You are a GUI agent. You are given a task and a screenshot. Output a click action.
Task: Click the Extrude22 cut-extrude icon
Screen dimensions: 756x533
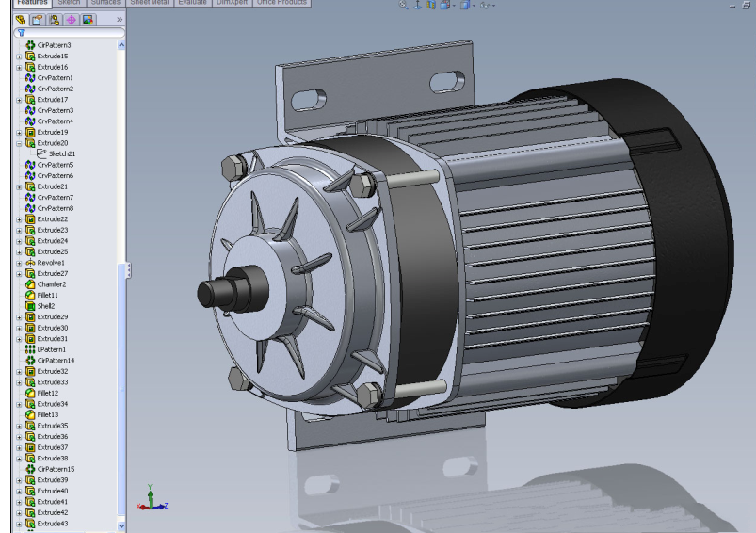pos(30,219)
